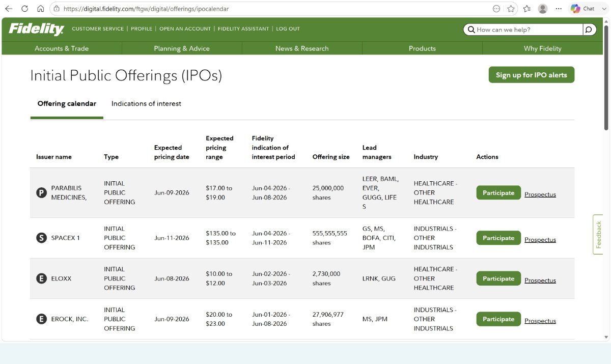
Task: Open the Erock, Inc. prospectus link
Action: pyautogui.click(x=540, y=321)
